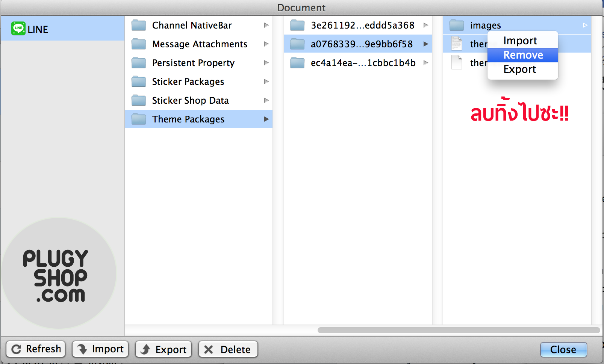
Task: Select the Persistent Property row text
Action: [x=193, y=63]
